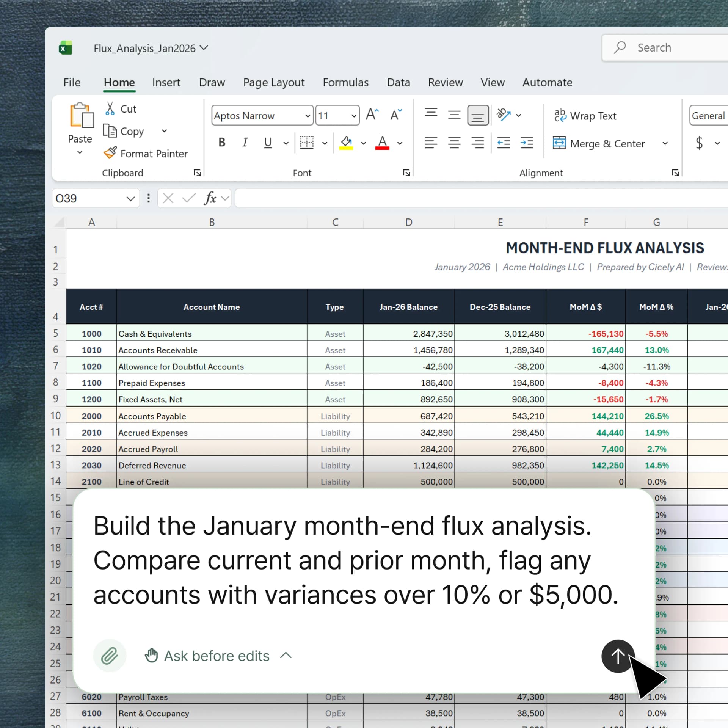This screenshot has width=728, height=728.
Task: Expand the Flux_Analysis_Jan2026 title dropdown
Action: (204, 48)
